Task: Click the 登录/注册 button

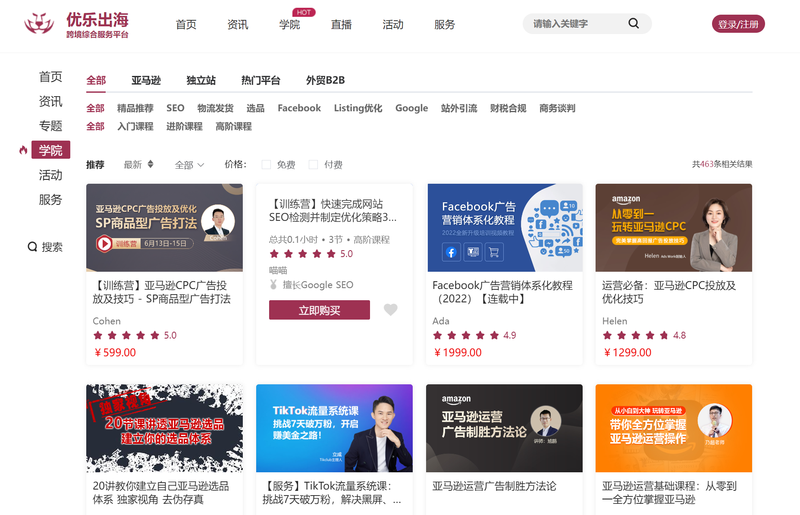Action: click(x=738, y=24)
